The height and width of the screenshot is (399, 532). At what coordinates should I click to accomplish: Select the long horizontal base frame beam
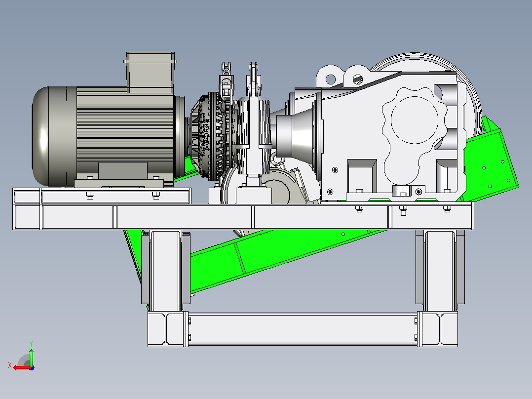click(x=243, y=217)
